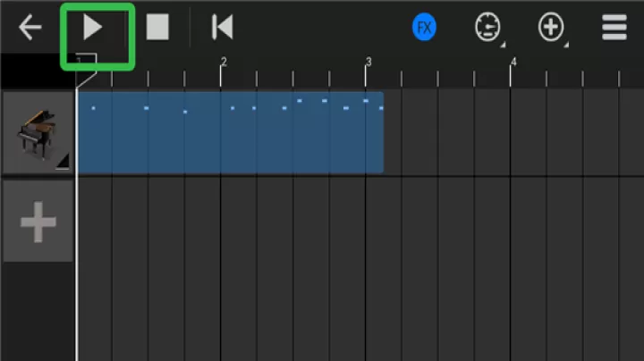
Task: Jump to bar 4 on the ruler
Action: pos(512,63)
